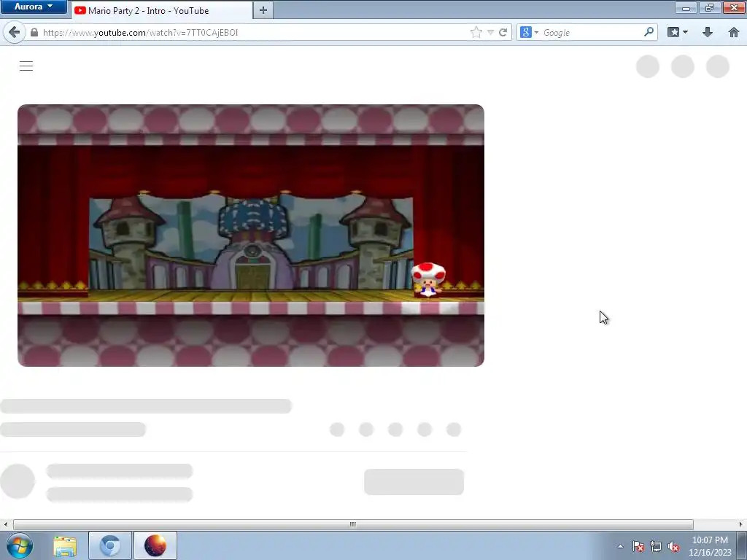Open the URL history dropdown arrow

[490, 33]
